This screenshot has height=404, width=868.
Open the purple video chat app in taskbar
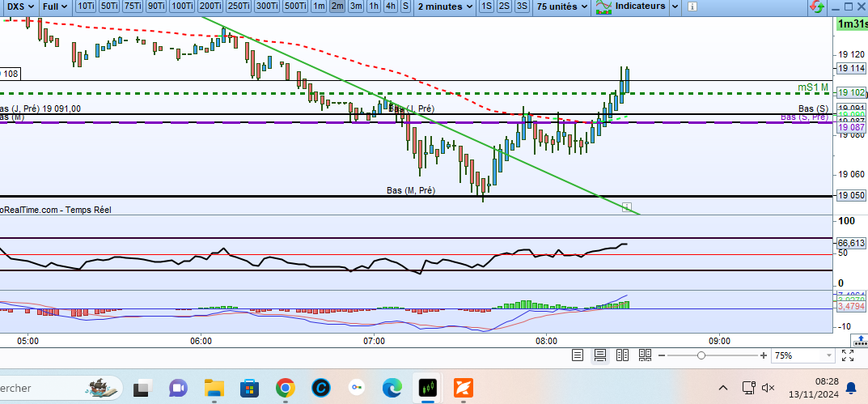[x=178, y=388]
